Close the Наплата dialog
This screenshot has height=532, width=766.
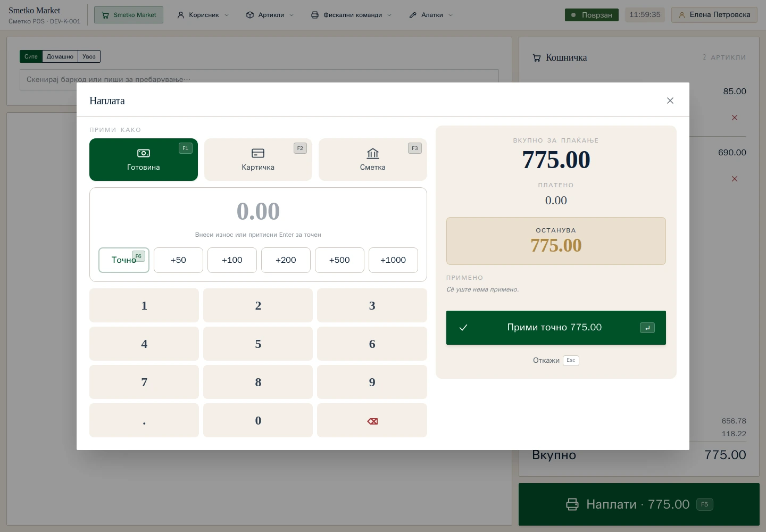click(x=670, y=101)
